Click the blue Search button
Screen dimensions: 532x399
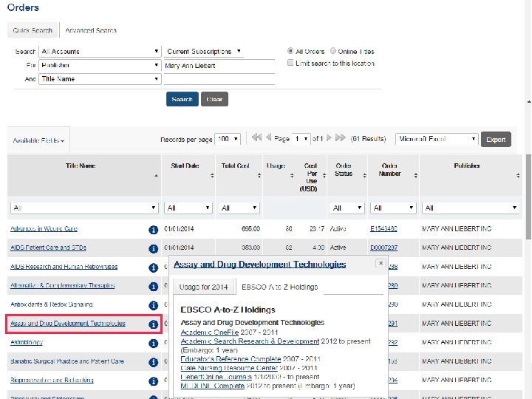[183, 99]
